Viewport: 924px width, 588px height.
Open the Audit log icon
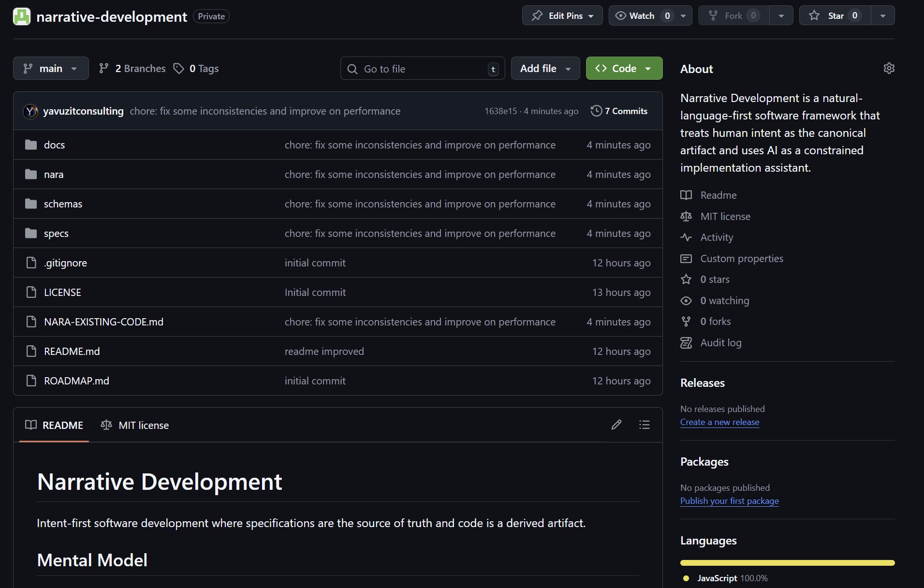[x=687, y=342]
